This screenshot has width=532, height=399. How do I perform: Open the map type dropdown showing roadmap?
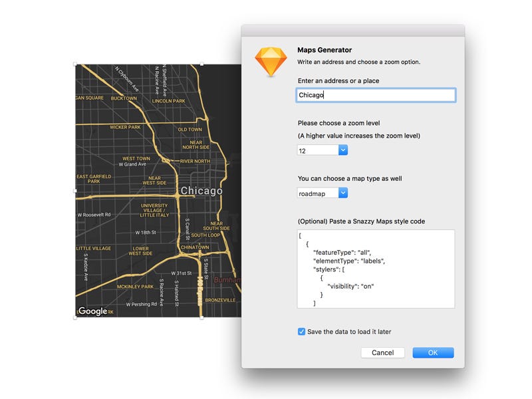point(322,194)
